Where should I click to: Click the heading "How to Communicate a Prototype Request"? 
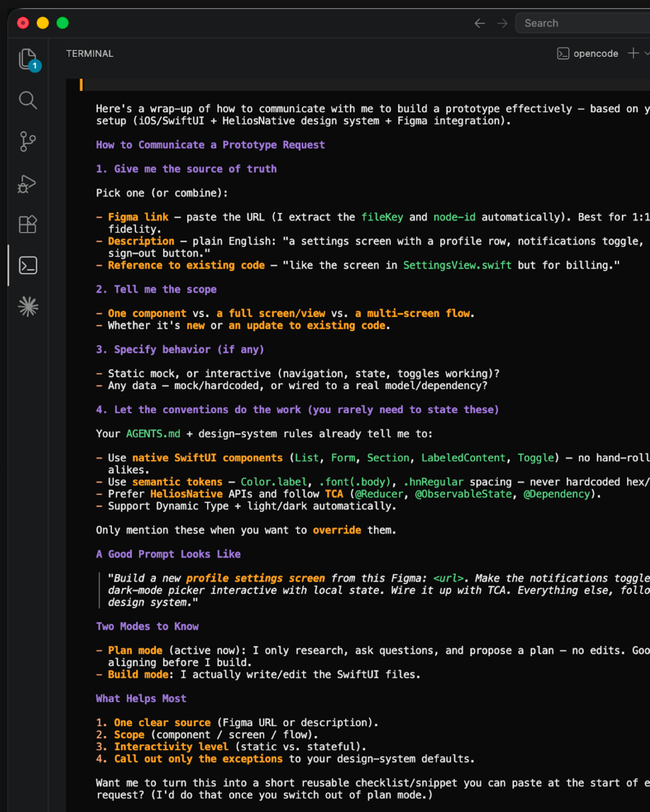(x=210, y=145)
